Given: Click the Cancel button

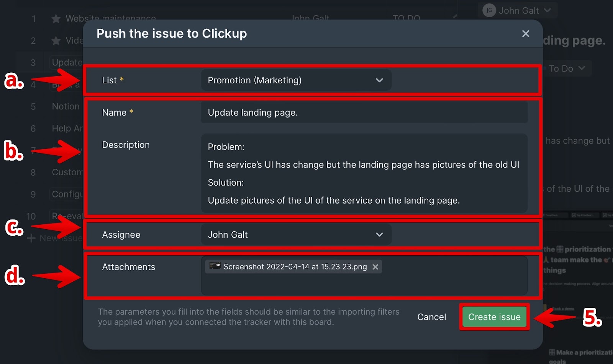Looking at the screenshot, I should [431, 317].
